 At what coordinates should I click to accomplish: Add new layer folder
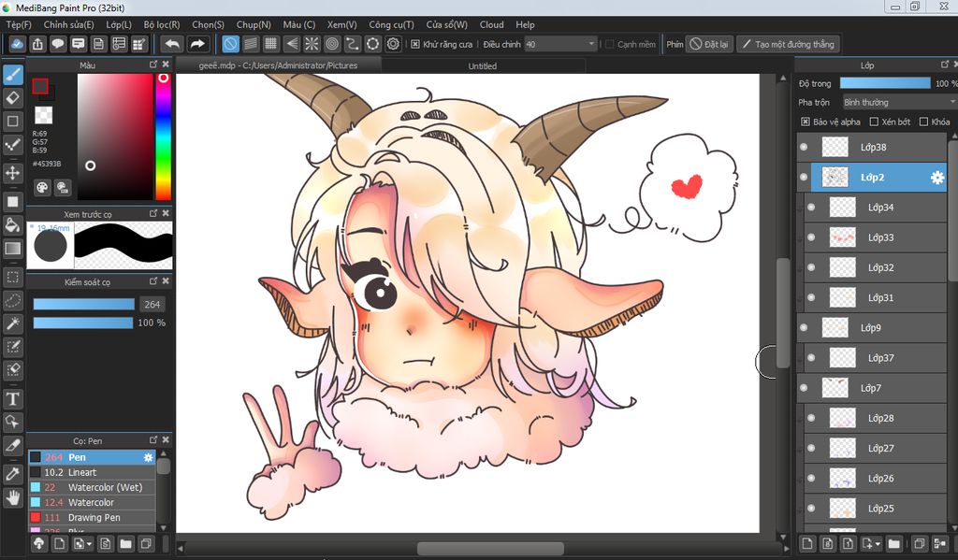point(893,543)
